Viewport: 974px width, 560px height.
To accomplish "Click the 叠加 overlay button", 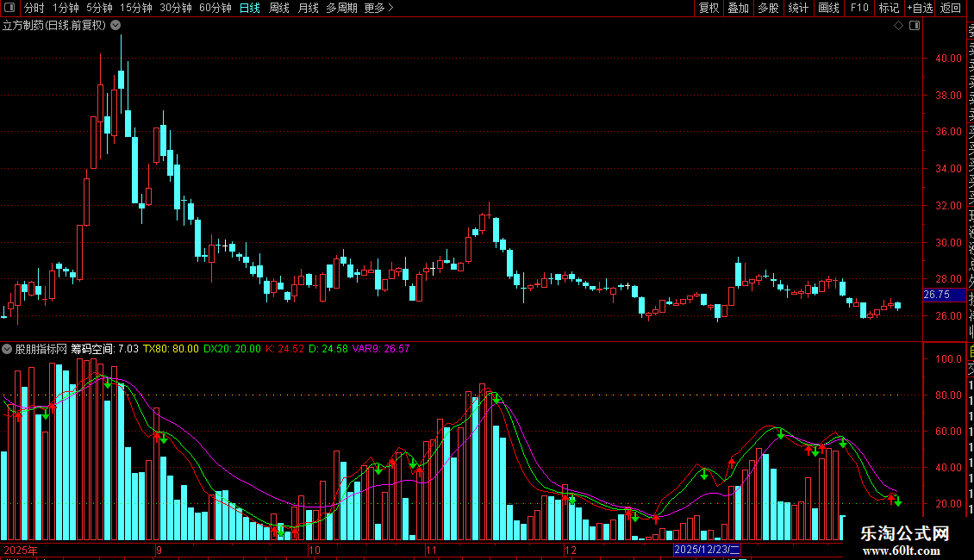I will 739,8.
